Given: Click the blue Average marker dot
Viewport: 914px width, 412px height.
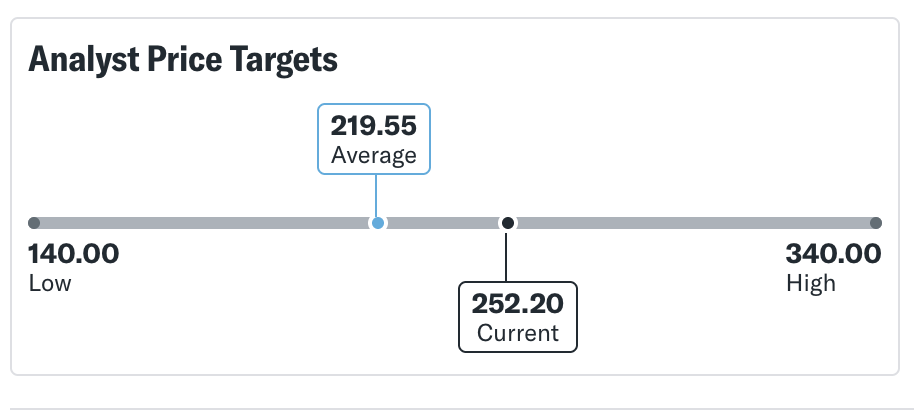Looking at the screenshot, I should [377, 223].
